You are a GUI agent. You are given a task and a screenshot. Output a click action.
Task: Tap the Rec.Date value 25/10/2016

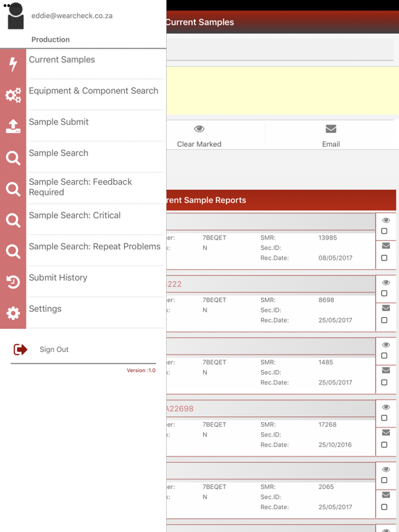pyautogui.click(x=335, y=445)
